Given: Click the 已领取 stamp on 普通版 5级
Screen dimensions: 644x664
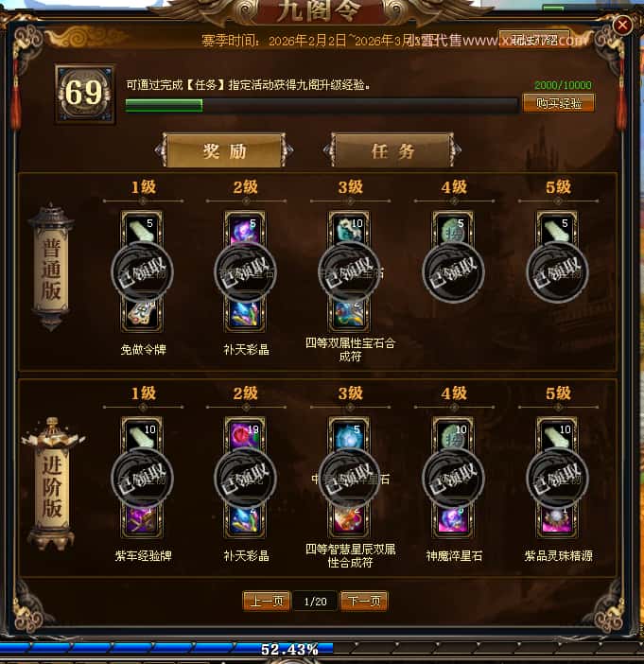Looking at the screenshot, I should point(557,271).
